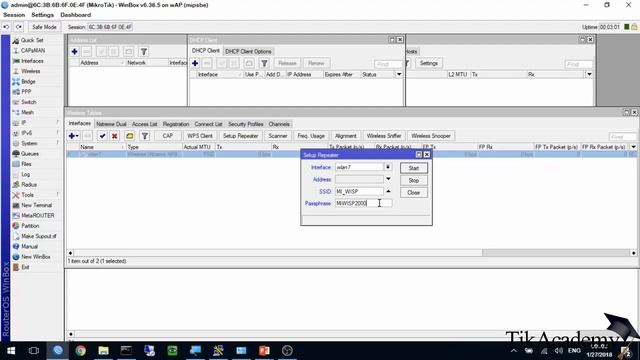Click into the Passphrase field

[363, 203]
